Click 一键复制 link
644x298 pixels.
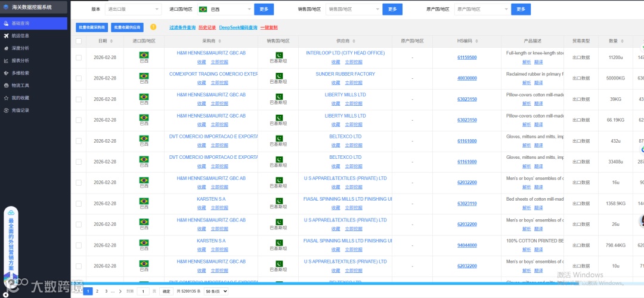click(x=269, y=27)
